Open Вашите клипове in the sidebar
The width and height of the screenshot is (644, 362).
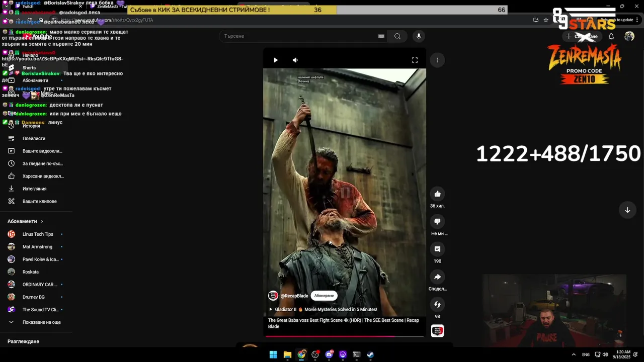pyautogui.click(x=35, y=201)
